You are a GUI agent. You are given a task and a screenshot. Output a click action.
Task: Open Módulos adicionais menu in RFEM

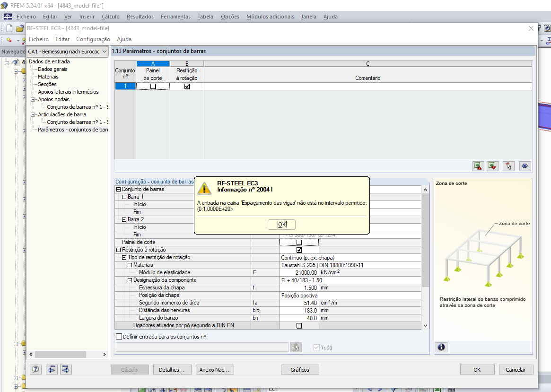pyautogui.click(x=270, y=17)
